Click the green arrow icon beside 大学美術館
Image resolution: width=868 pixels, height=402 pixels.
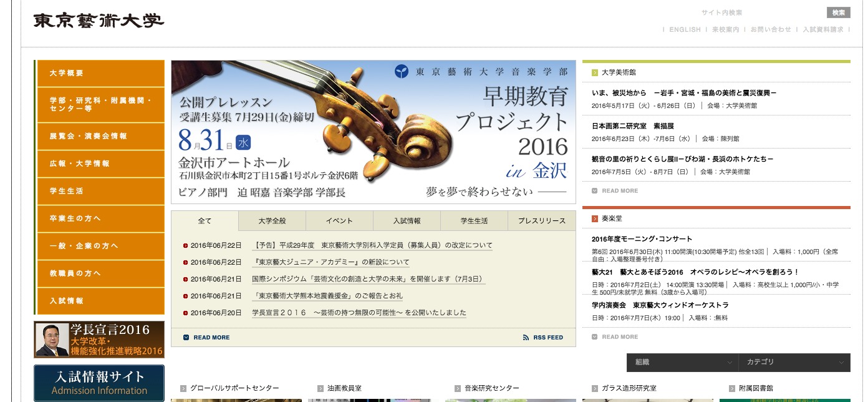point(595,72)
